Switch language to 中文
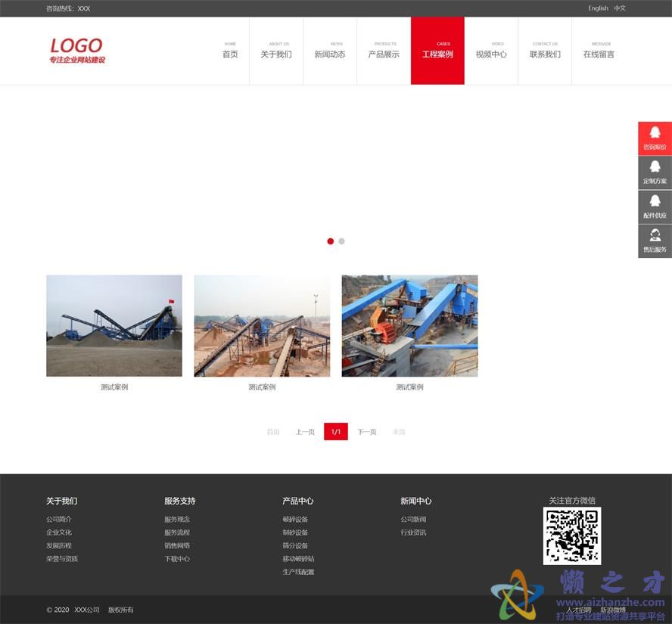Viewport: 672px width, 624px height. [620, 8]
